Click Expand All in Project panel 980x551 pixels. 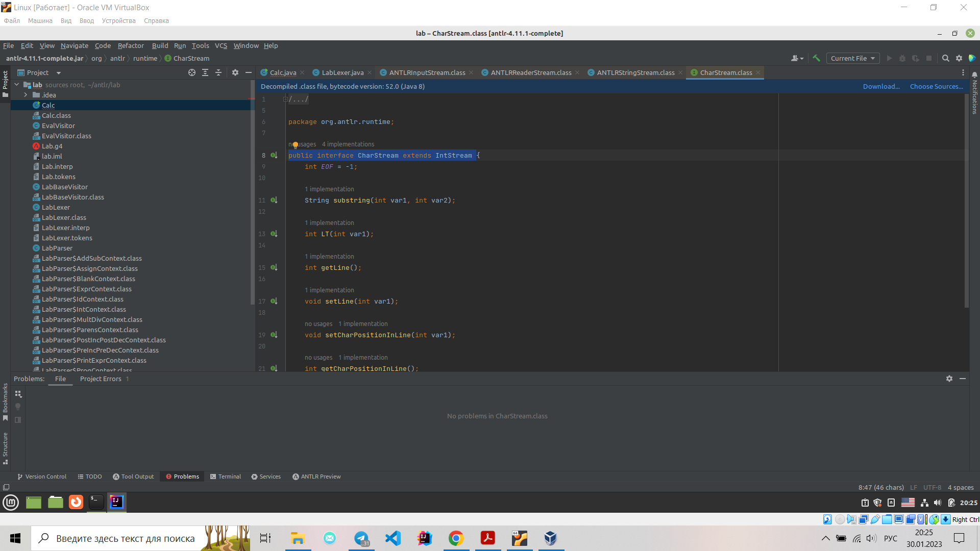tap(205, 72)
